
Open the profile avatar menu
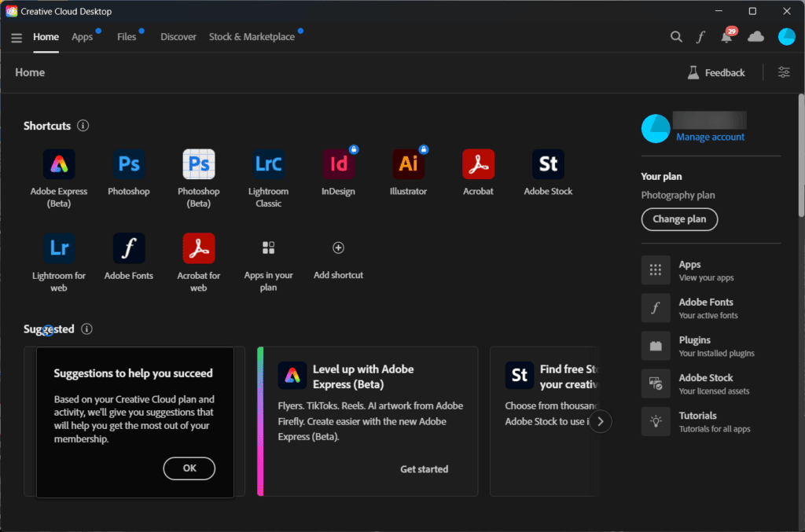coord(786,37)
